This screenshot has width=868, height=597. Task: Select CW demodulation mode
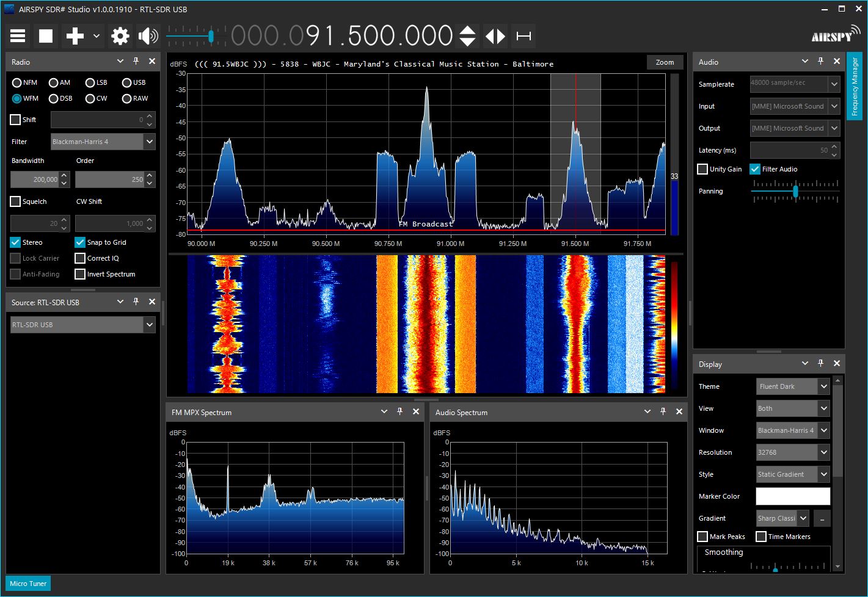tap(97, 98)
